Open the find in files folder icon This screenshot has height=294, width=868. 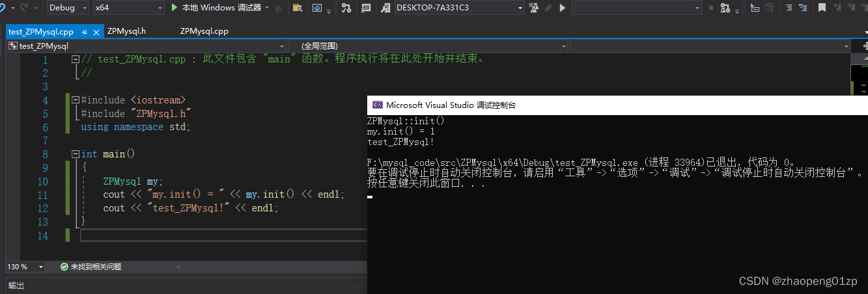[x=297, y=8]
